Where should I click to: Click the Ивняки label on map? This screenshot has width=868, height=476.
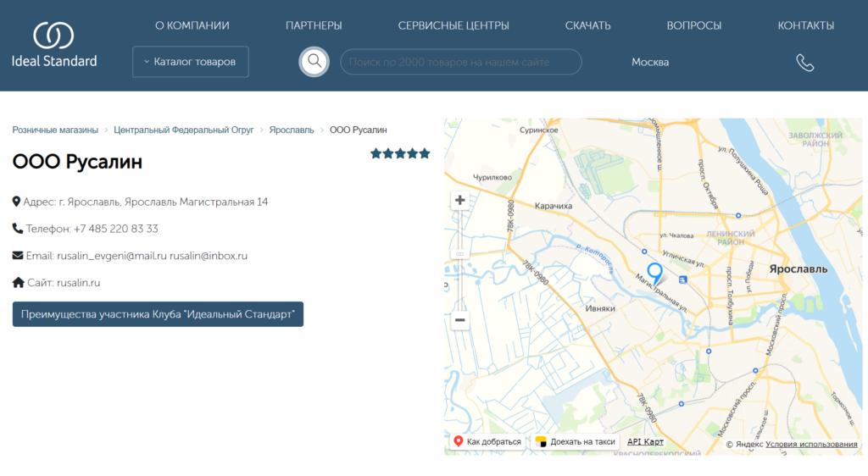point(600,308)
